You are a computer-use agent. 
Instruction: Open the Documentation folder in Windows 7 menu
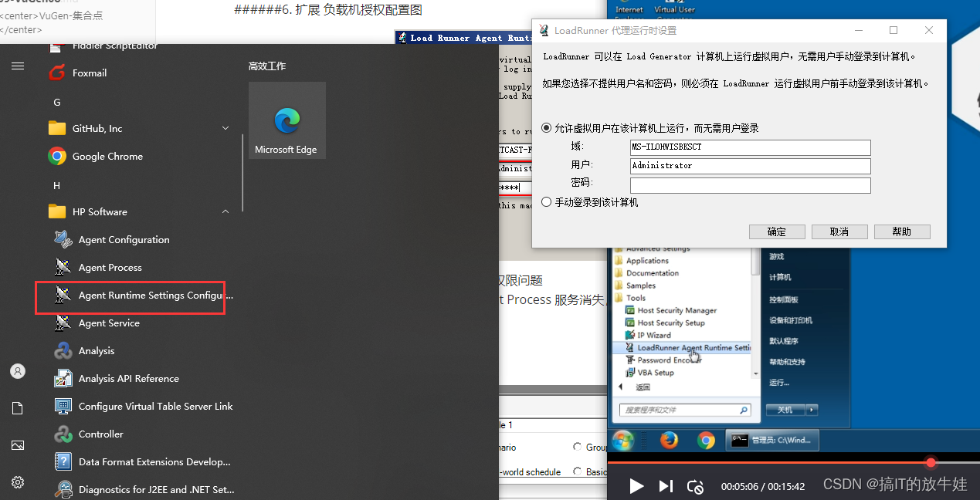[x=646, y=273]
